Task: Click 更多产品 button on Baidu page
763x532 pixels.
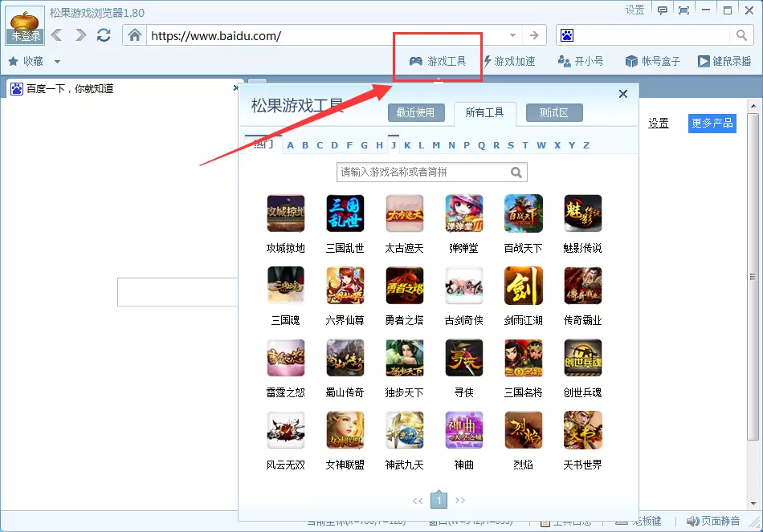Action: (712, 123)
